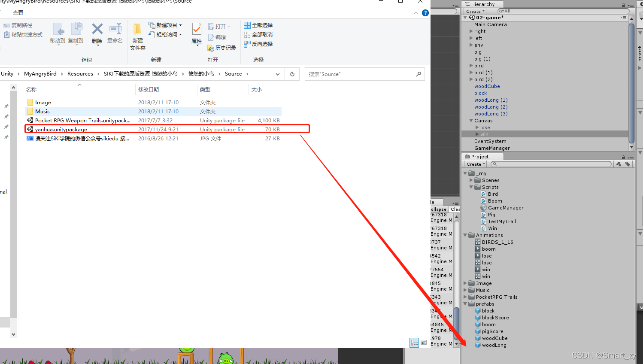
Task: Select the Image folder in Explorer
Action: point(154,102)
